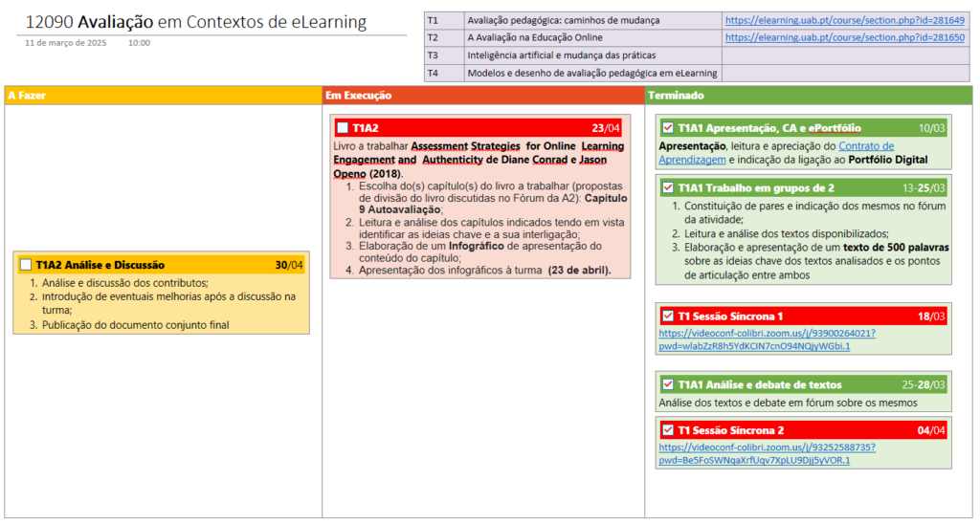Click the page date 11 de março de 2025
Viewport: 980px width, 524px height.
tap(66, 43)
